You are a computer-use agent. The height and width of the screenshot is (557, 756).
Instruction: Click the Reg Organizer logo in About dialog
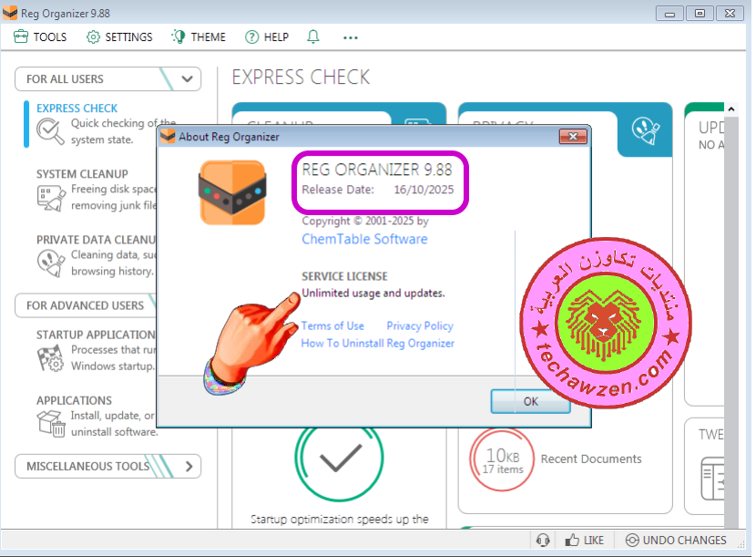point(232,192)
